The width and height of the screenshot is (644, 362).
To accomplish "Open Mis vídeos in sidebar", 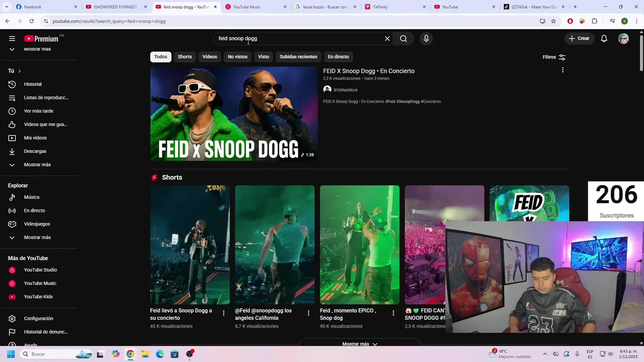I will (x=38, y=138).
